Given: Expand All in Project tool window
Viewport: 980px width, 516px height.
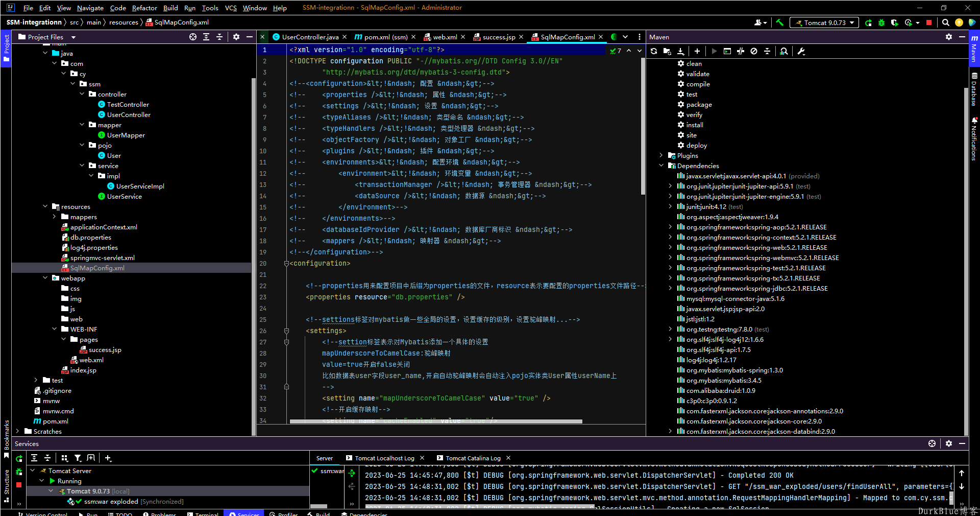Looking at the screenshot, I should pyautogui.click(x=206, y=37).
